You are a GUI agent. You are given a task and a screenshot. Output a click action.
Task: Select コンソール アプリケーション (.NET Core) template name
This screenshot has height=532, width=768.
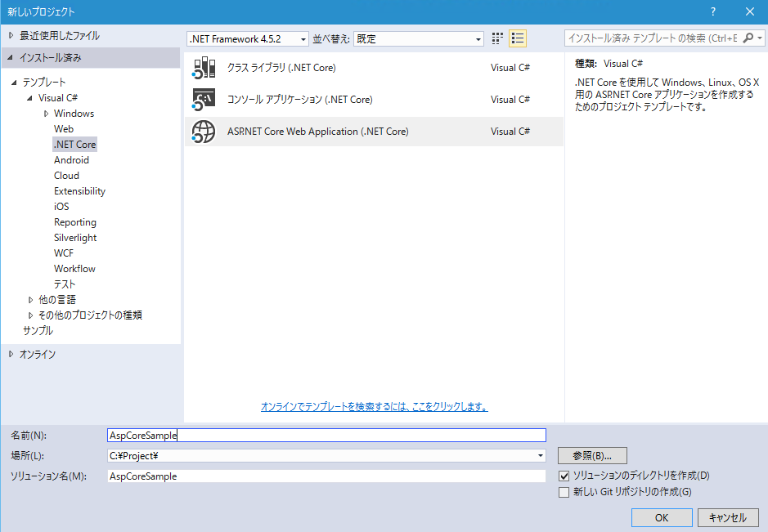point(299,100)
